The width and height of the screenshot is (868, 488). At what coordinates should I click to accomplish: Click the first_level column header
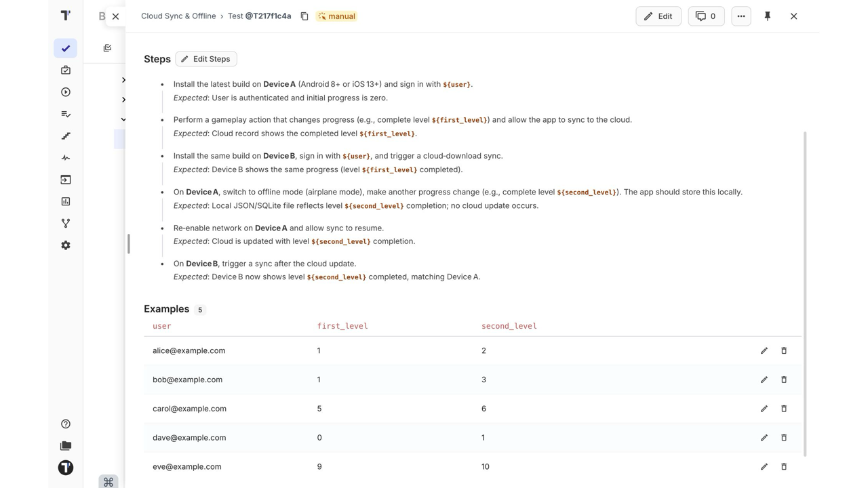342,326
